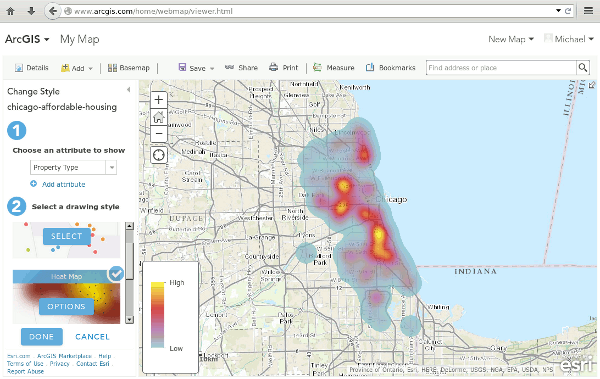Viewport: 600px width, 379px height.
Task: Return map to default home extent
Action: (158, 117)
